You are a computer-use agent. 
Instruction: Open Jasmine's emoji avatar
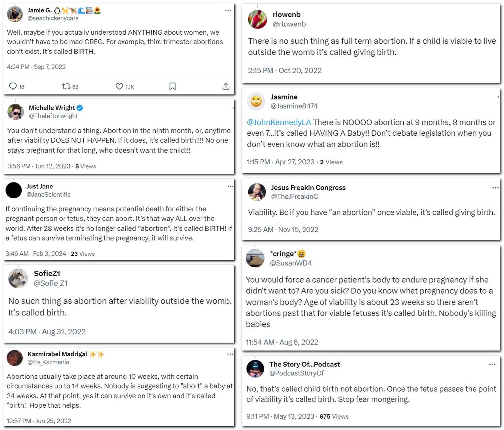click(x=256, y=101)
